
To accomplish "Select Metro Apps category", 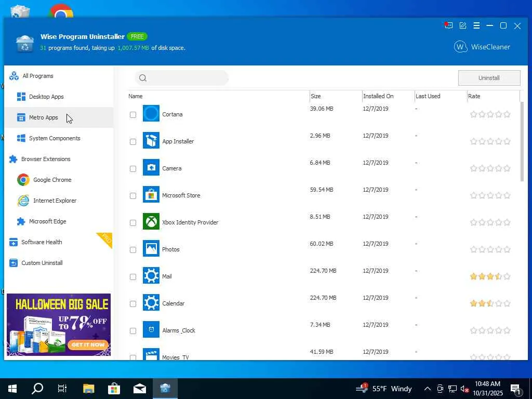I will coord(59,117).
